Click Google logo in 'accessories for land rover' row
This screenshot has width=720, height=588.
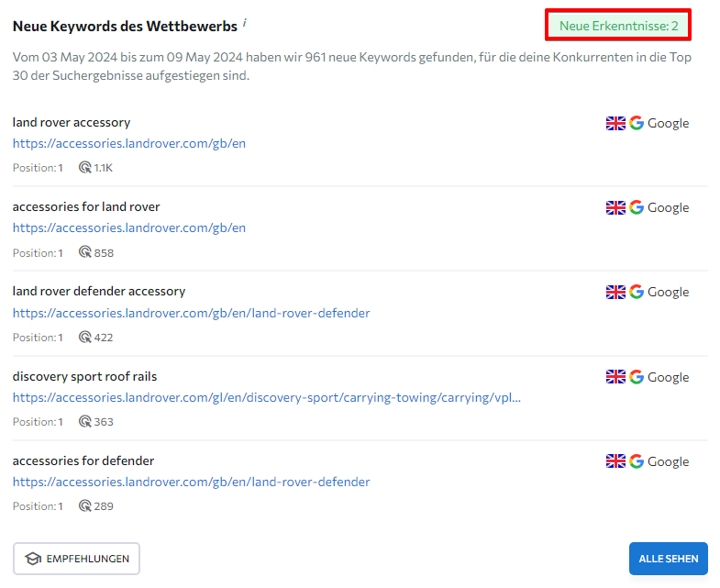tap(637, 207)
